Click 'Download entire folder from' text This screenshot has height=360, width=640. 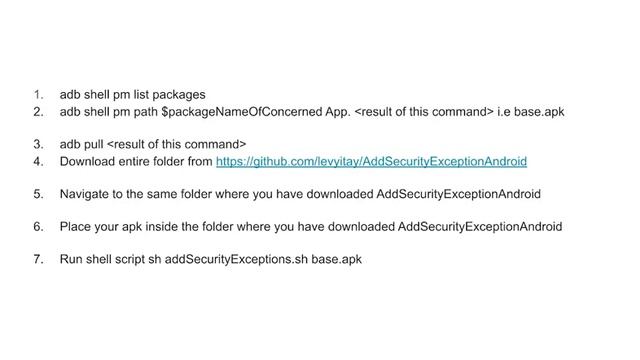[136, 161]
